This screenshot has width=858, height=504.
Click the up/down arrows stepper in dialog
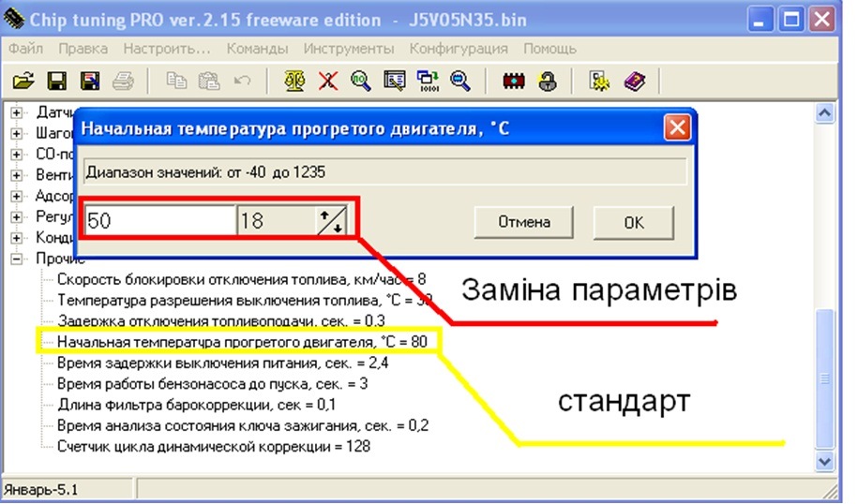(332, 220)
